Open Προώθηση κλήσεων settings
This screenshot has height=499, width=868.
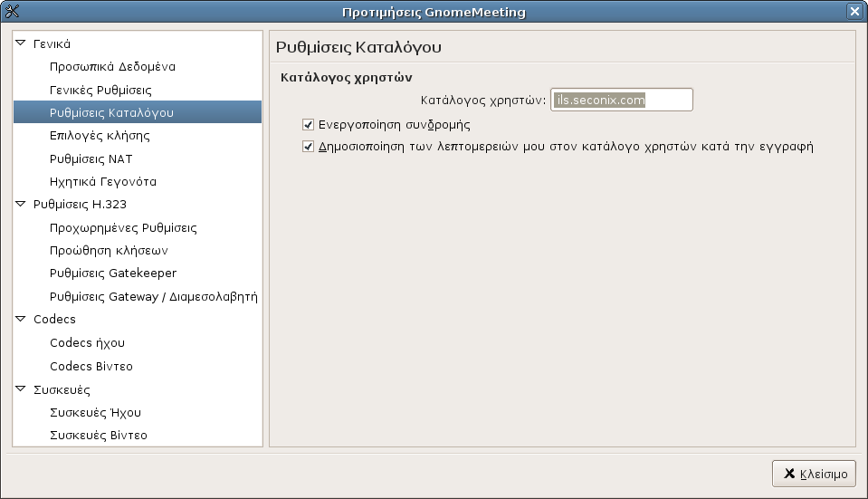coord(109,250)
